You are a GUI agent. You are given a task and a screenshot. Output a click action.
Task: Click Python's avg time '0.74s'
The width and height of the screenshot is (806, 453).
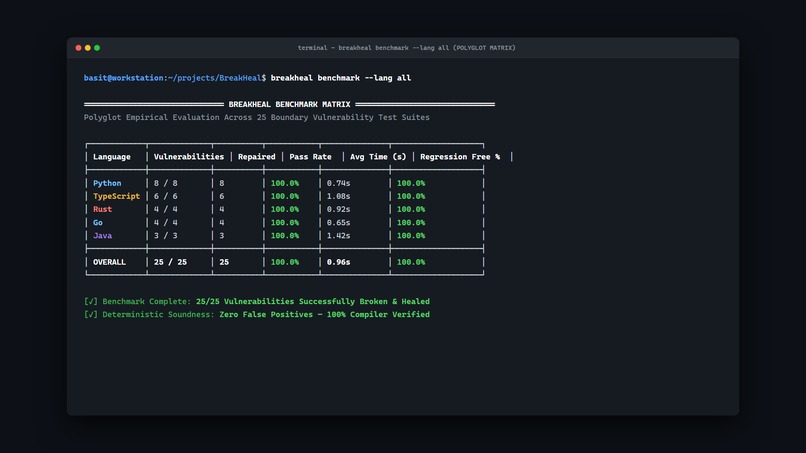(x=338, y=183)
